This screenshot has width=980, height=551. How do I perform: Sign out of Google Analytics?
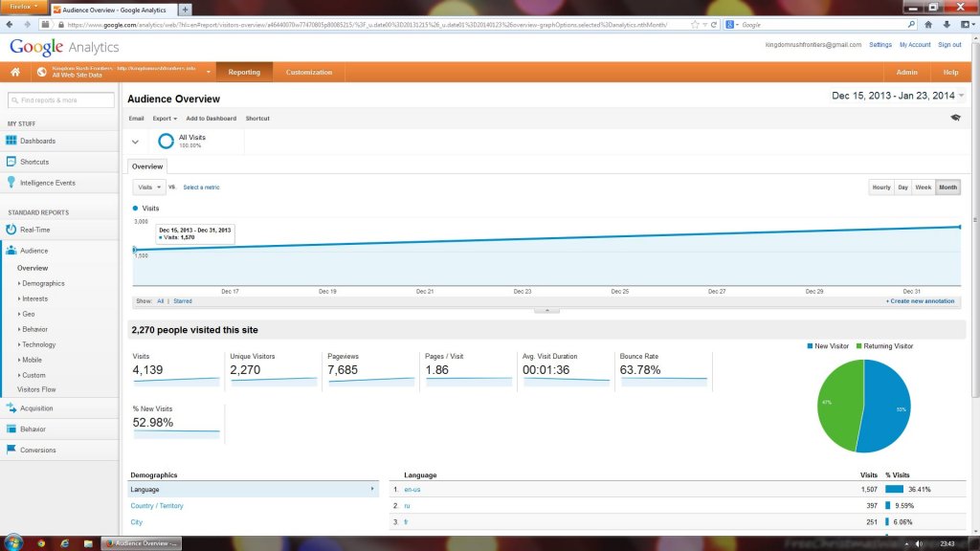pyautogui.click(x=949, y=45)
